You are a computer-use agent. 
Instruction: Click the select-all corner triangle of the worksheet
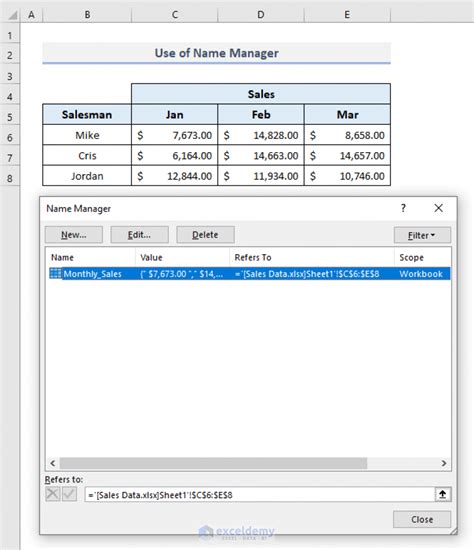[x=13, y=15]
